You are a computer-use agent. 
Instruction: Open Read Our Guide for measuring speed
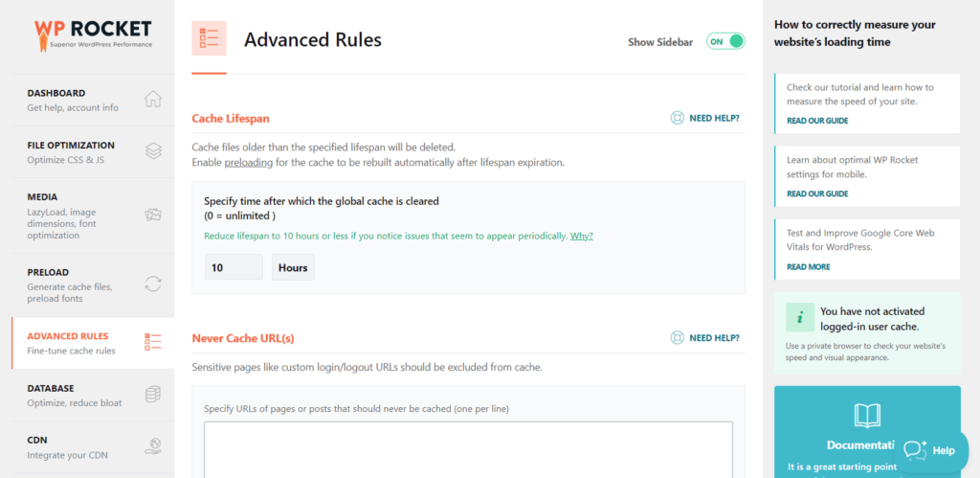817,121
